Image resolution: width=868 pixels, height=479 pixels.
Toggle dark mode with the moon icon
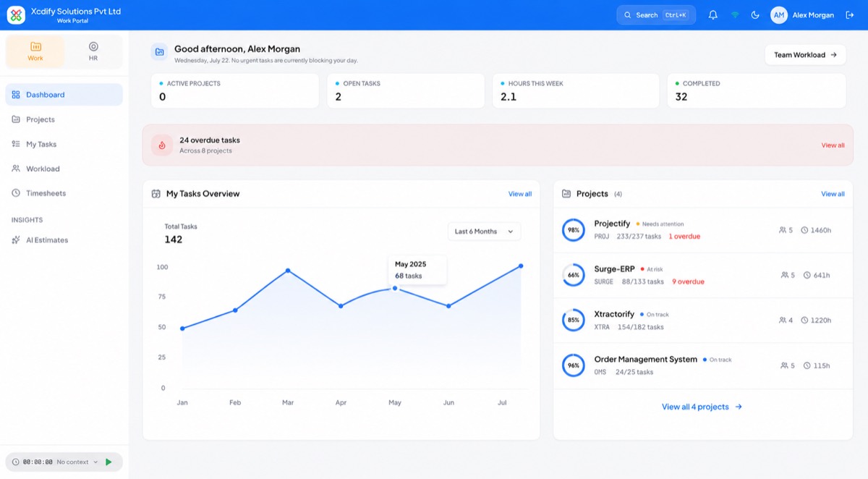[755, 15]
